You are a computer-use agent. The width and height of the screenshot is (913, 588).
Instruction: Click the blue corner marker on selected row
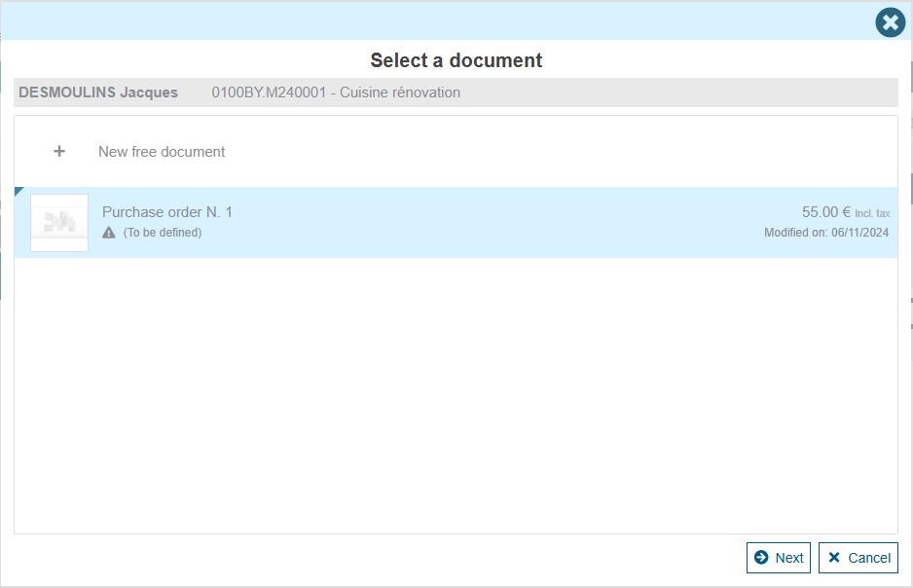tap(18, 191)
